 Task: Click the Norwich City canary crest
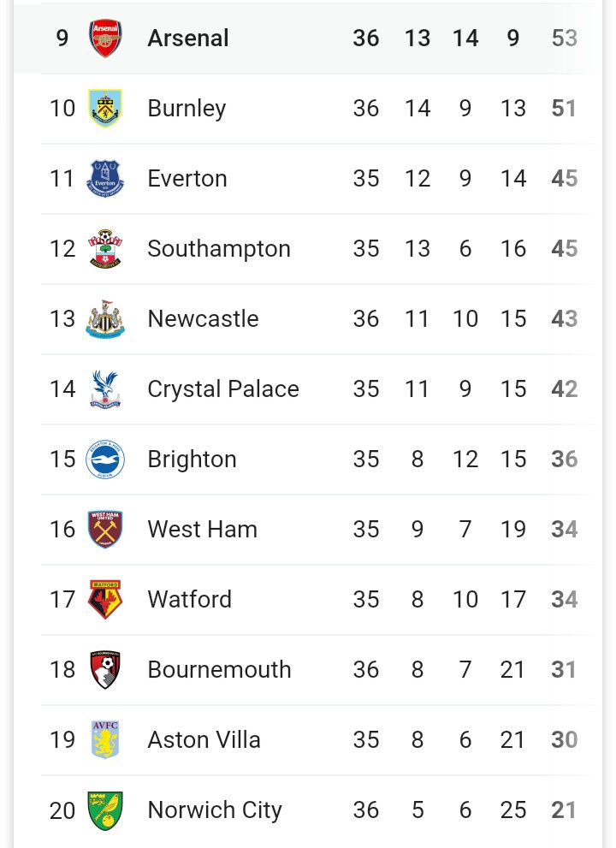[x=105, y=810]
